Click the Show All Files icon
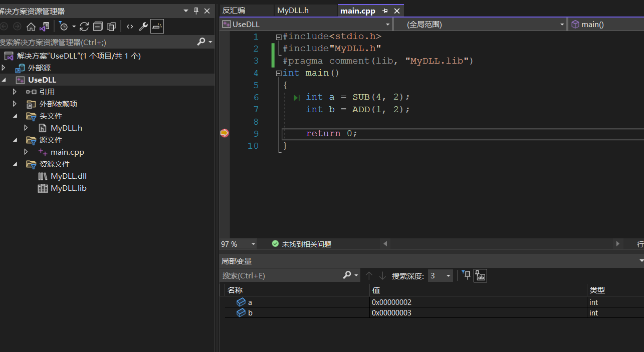The height and width of the screenshot is (352, 644). [111, 27]
